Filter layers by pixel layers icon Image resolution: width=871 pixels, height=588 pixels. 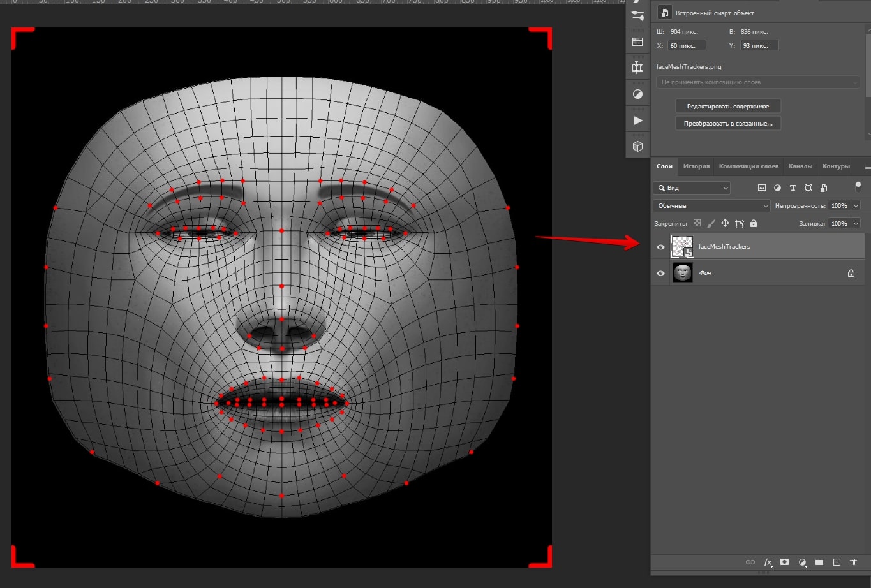[761, 187]
